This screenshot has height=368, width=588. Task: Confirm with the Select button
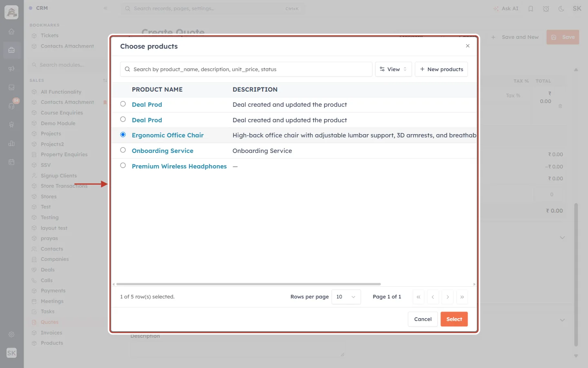click(x=454, y=319)
